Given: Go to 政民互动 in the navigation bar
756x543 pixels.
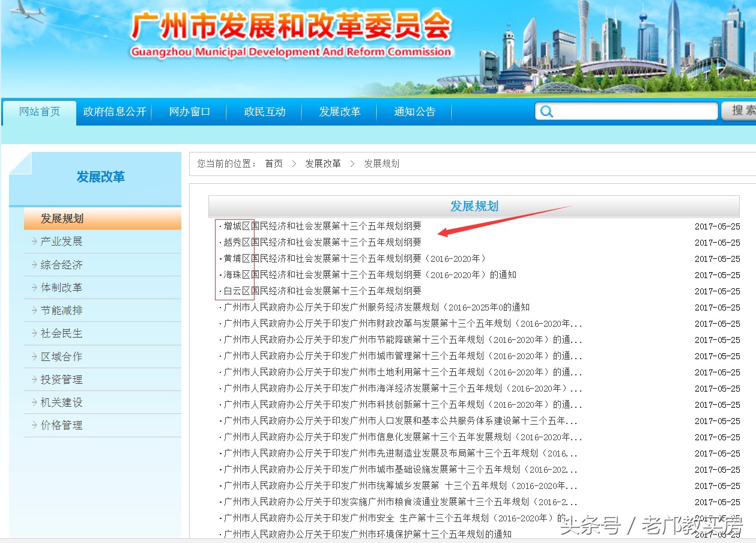Looking at the screenshot, I should pyautogui.click(x=265, y=112).
